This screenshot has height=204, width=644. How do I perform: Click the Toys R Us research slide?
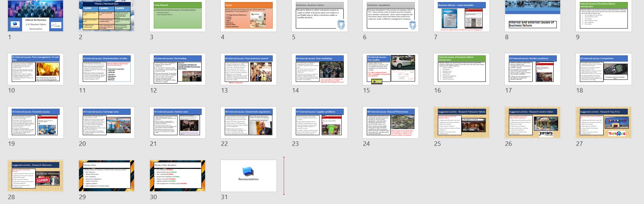(x=603, y=122)
